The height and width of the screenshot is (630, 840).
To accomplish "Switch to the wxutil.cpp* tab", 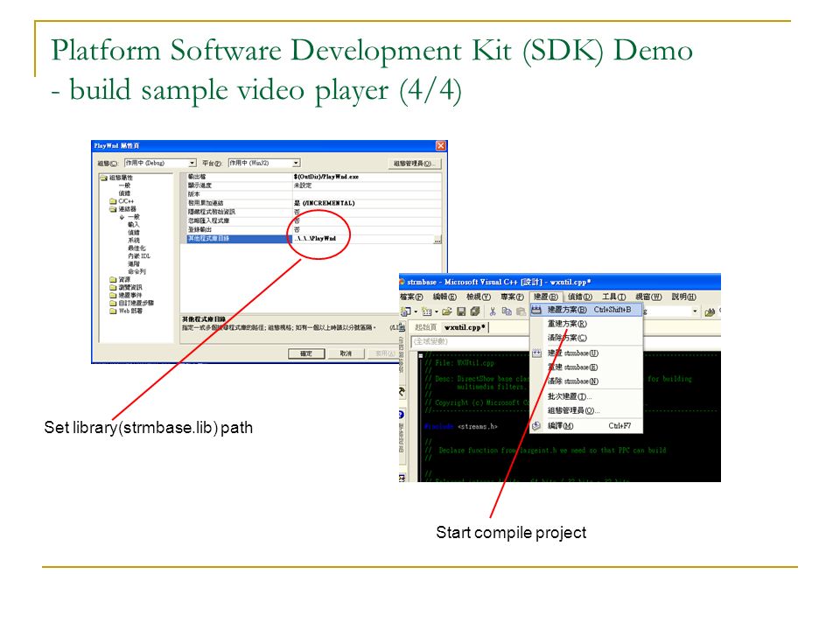I will [x=465, y=326].
